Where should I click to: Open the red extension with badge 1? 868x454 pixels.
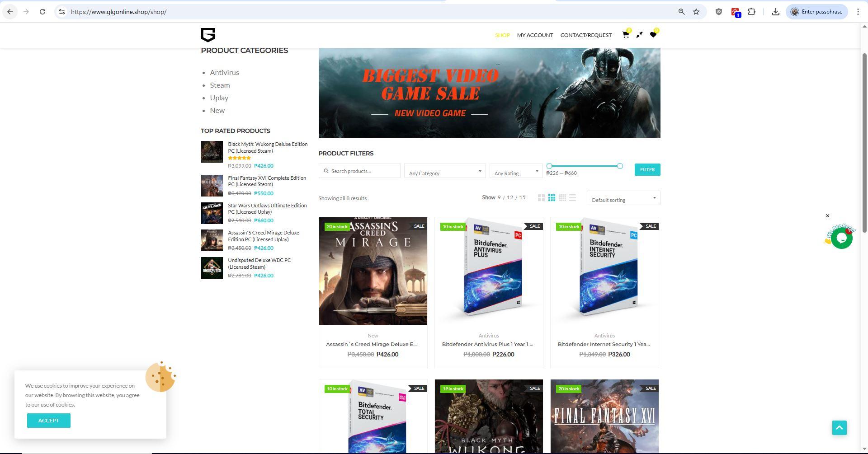tap(736, 12)
